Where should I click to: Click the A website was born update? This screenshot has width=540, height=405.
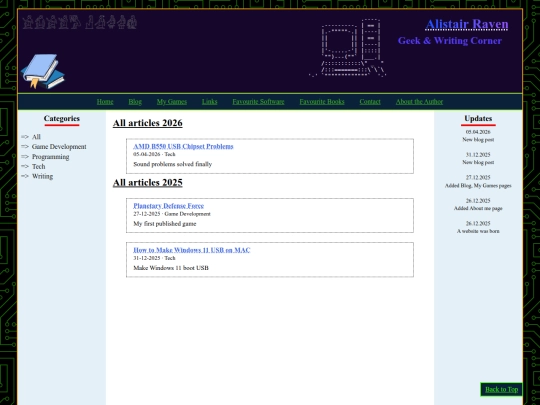(x=478, y=231)
